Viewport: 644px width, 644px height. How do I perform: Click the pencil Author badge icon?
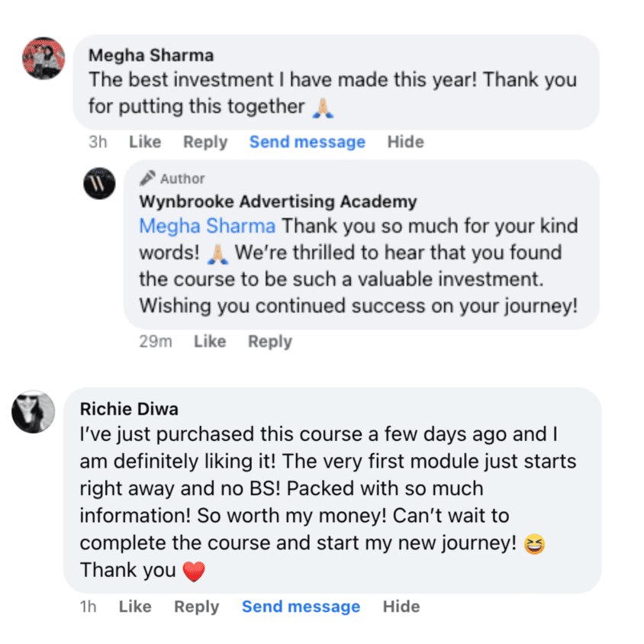(147, 179)
